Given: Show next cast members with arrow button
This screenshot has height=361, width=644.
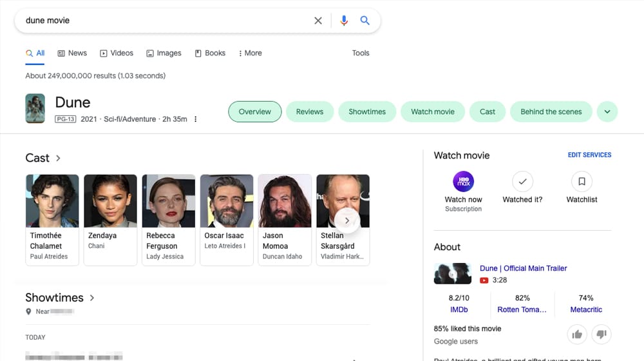Looking at the screenshot, I should pyautogui.click(x=347, y=221).
